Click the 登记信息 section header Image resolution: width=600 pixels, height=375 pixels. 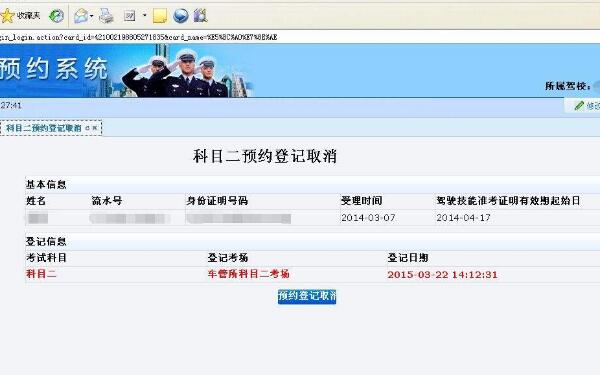pos(46,242)
